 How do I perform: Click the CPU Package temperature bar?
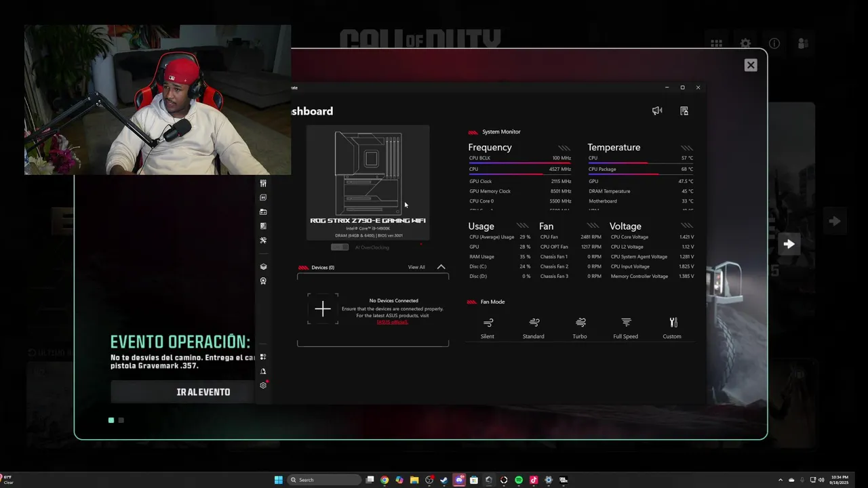click(641, 174)
